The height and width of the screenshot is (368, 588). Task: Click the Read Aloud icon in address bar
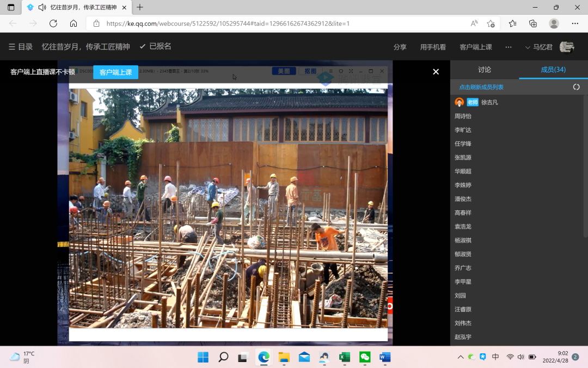[x=474, y=23]
